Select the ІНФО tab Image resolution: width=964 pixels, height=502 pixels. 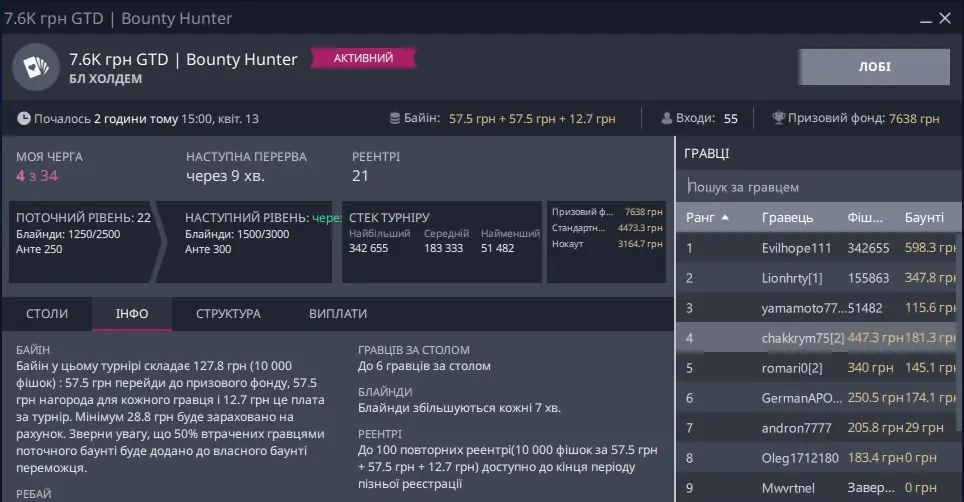(x=132, y=314)
